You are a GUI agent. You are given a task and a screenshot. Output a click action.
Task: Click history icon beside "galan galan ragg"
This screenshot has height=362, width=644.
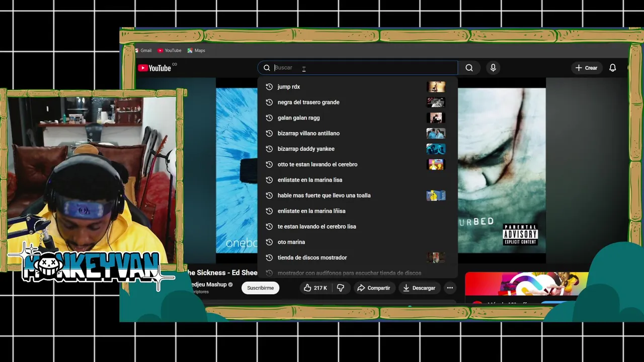[269, 118]
